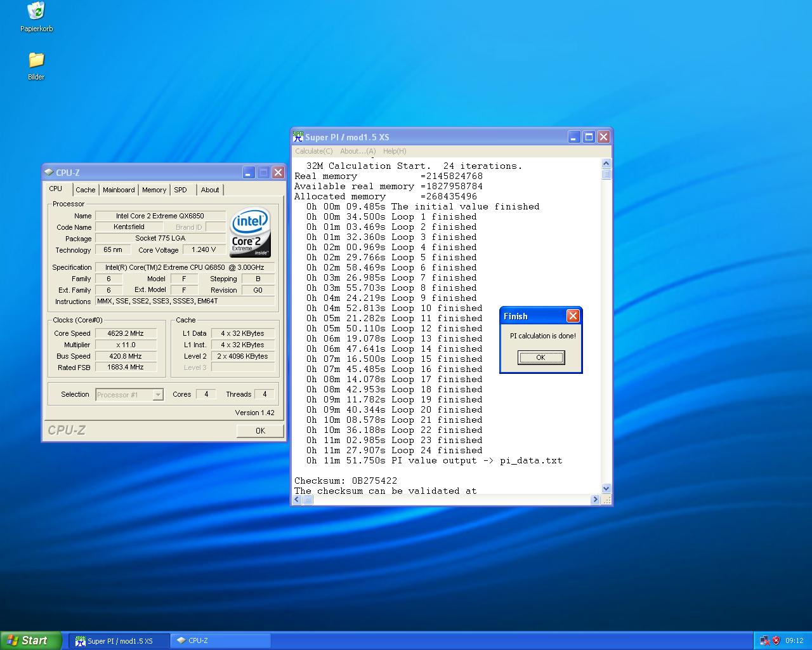The image size is (812, 650).
Task: Minimize the CPU-Z window
Action: pyautogui.click(x=248, y=172)
